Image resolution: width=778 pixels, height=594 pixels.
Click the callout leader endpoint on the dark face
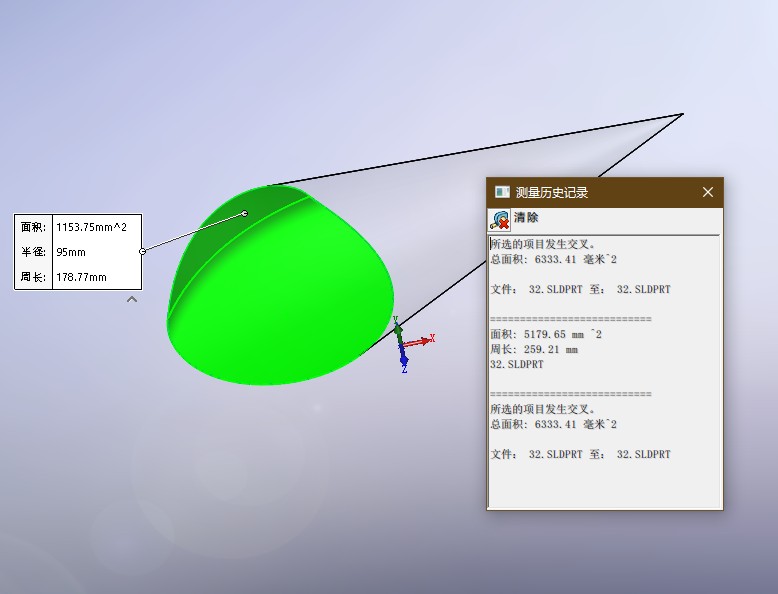(245, 213)
